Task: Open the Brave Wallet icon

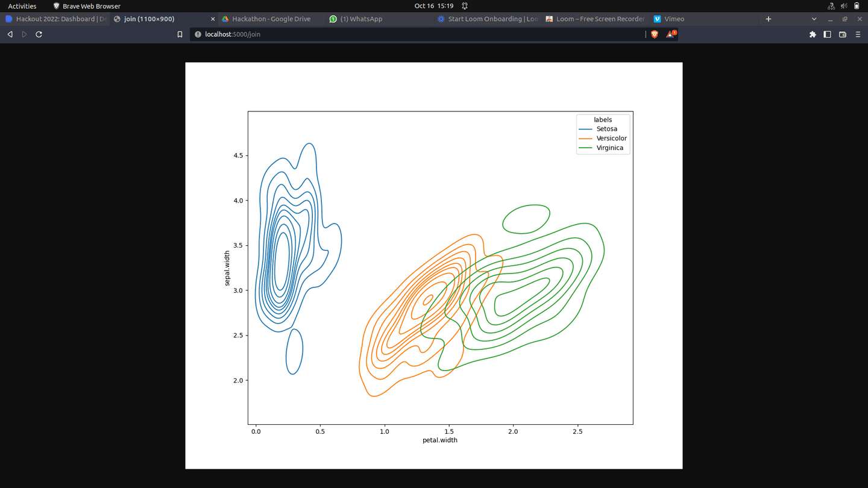Action: coord(843,34)
